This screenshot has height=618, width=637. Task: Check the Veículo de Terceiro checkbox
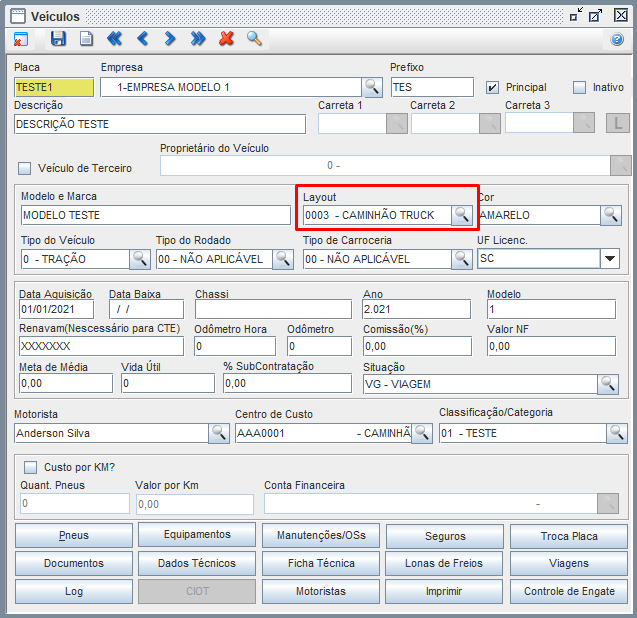pyautogui.click(x=26, y=168)
